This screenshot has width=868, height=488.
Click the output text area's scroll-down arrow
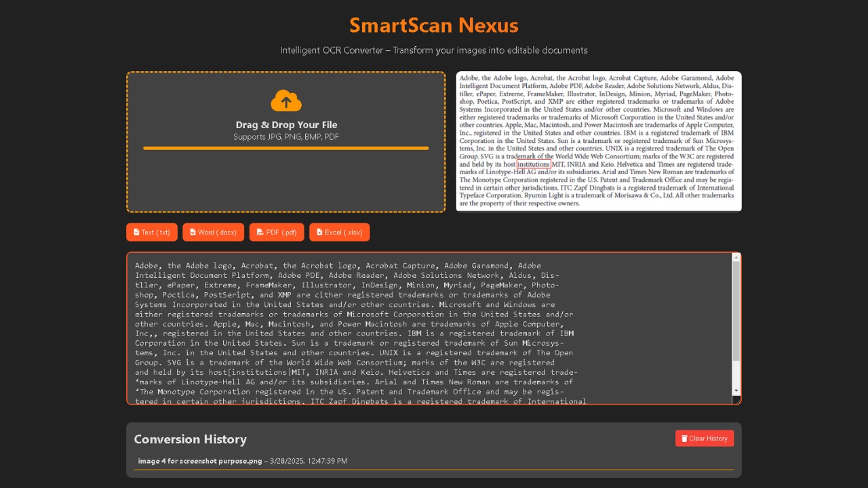pyautogui.click(x=736, y=391)
